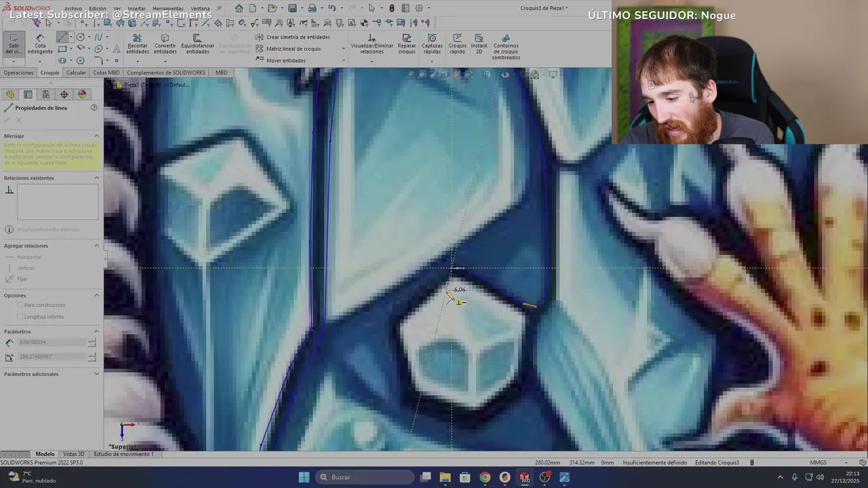Open the Propiedades de línea help icon
The image size is (868, 488).
pyautogui.click(x=94, y=108)
